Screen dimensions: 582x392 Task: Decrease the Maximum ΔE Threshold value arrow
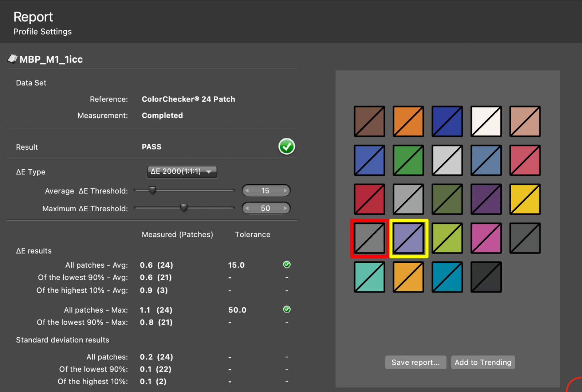(247, 208)
